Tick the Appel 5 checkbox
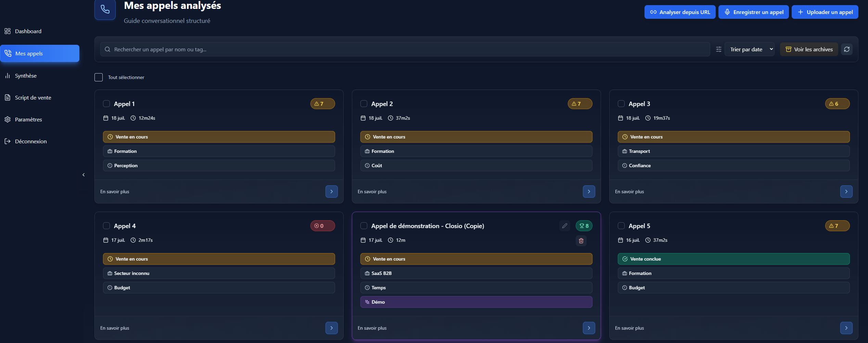Image resolution: width=868 pixels, height=343 pixels. click(x=621, y=226)
